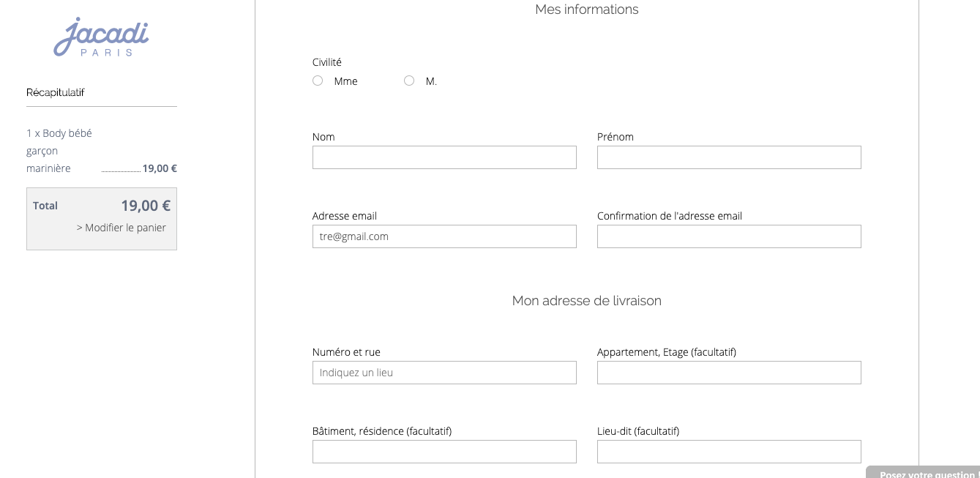This screenshot has width=980, height=478.
Task: Focus the Appartement, Etage input field
Action: pos(729,373)
